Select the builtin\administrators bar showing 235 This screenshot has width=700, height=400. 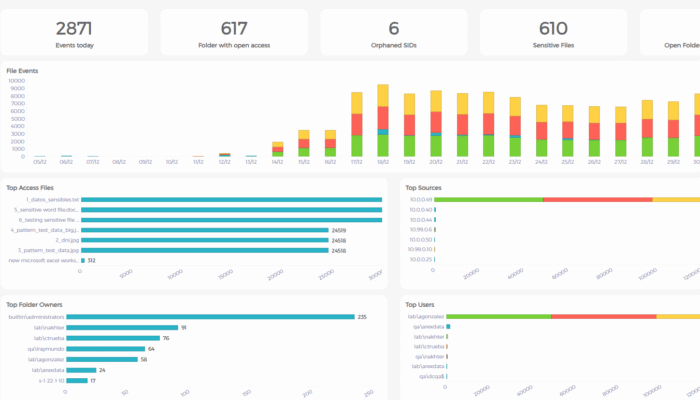click(x=210, y=317)
